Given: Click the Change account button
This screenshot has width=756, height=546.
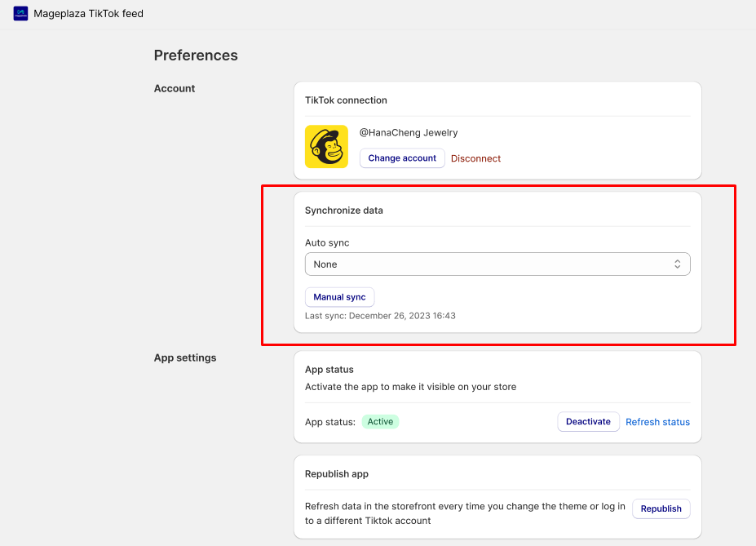Looking at the screenshot, I should pos(402,158).
